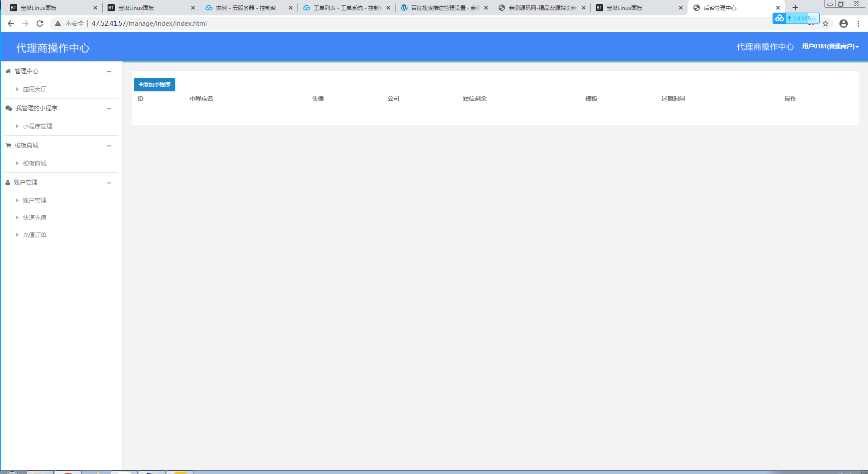The height and width of the screenshot is (474, 868).
Task: Open the Chrome profile avatar icon
Action: click(844, 24)
